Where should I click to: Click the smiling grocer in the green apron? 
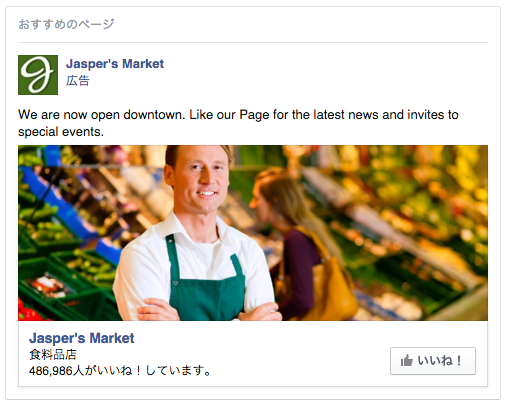tap(197, 233)
